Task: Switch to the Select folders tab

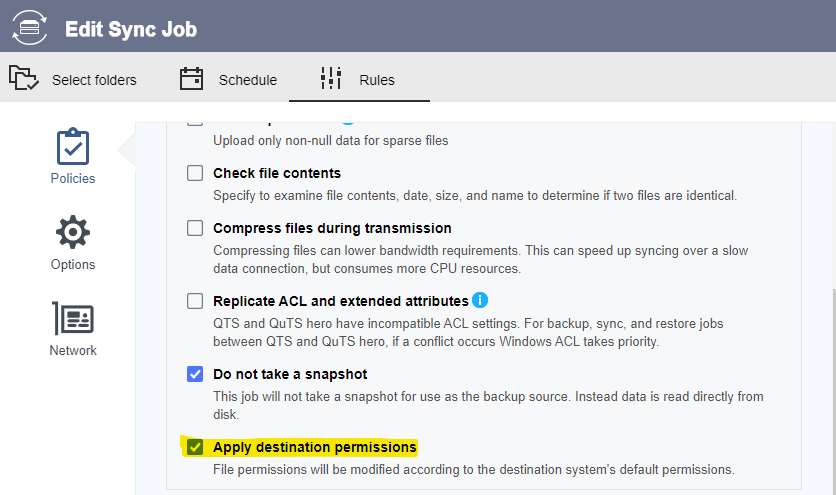Action: [x=73, y=80]
